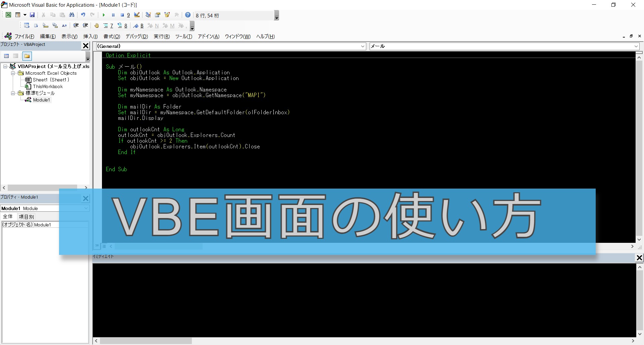Switch to the 全体 properties tab
644x345 pixels.
(x=8, y=216)
